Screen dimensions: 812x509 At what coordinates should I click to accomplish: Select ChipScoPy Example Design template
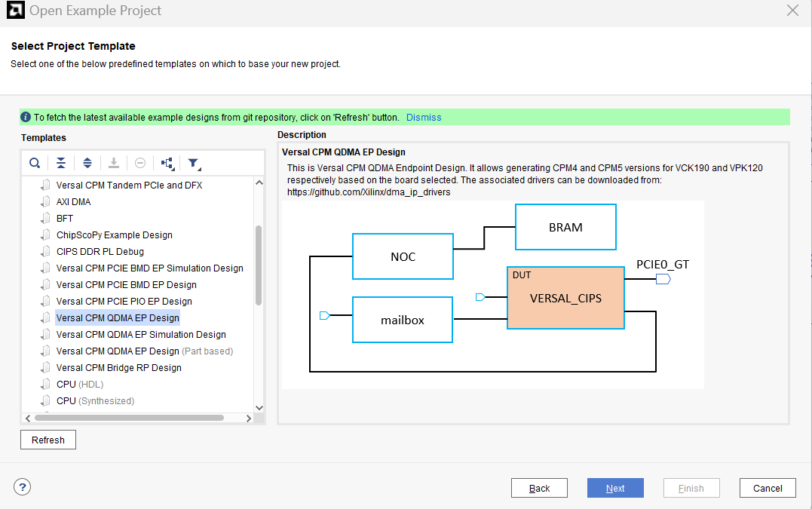click(x=115, y=235)
